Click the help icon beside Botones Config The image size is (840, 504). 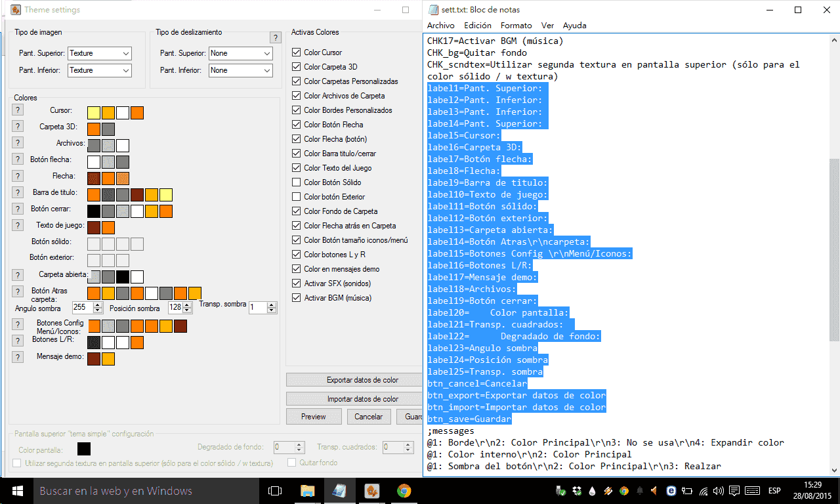click(18, 324)
